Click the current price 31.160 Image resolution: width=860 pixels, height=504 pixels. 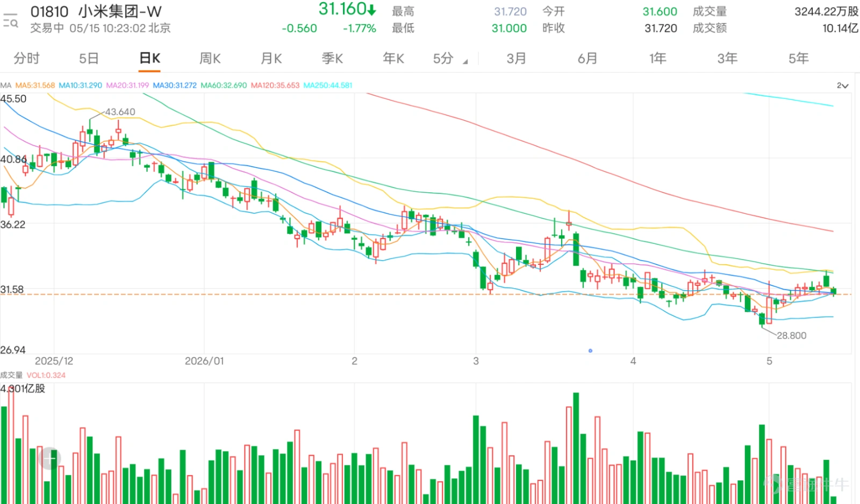tap(342, 9)
